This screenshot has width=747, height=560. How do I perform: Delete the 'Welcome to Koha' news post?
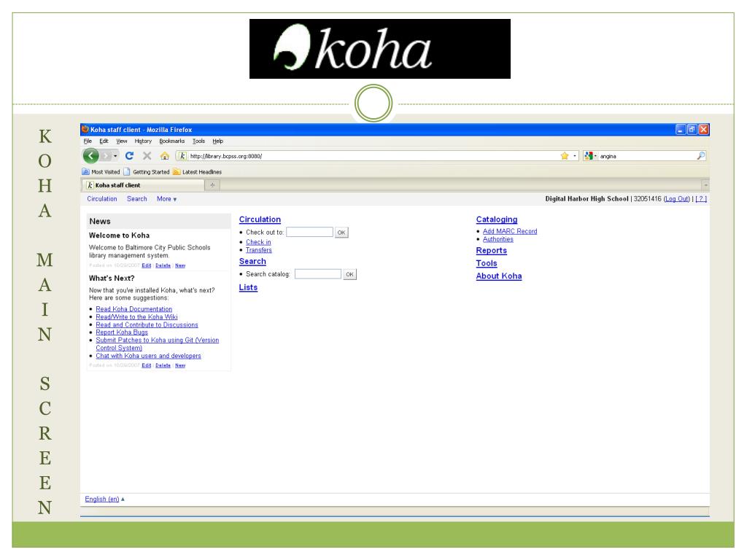[x=163, y=265]
